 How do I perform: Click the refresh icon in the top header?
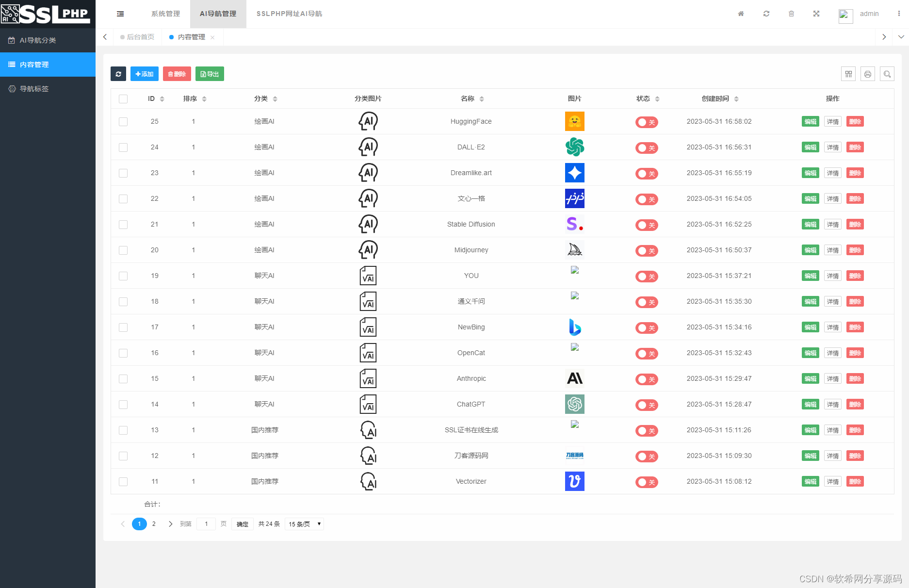point(766,14)
